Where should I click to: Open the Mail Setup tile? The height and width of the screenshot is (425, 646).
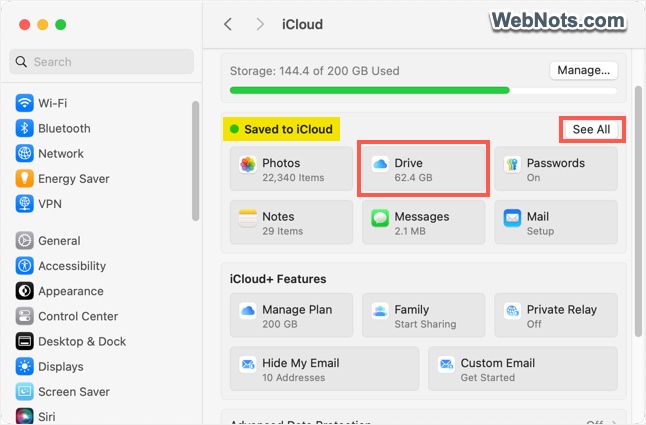pyautogui.click(x=556, y=222)
